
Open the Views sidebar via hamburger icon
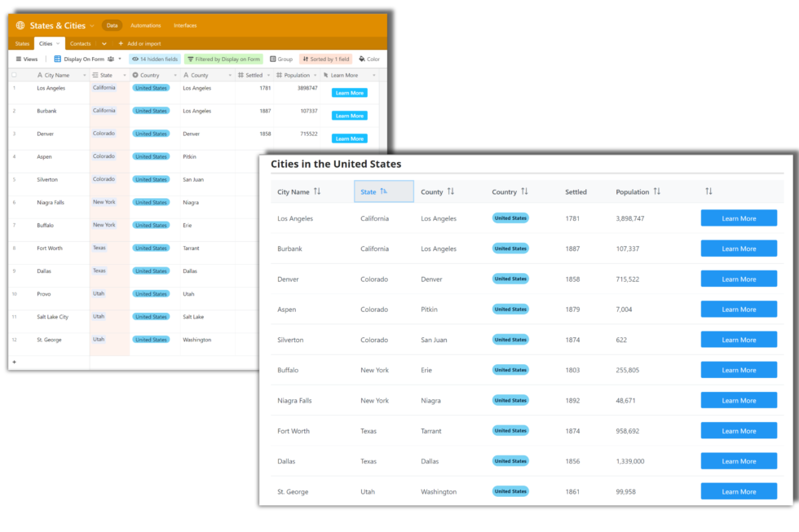pos(20,59)
